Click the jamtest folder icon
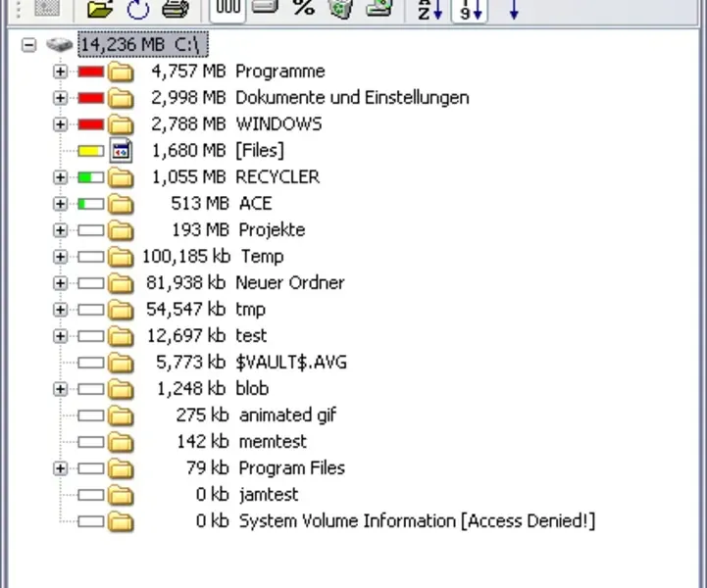Viewport: 707px width, 588px height. [x=121, y=495]
